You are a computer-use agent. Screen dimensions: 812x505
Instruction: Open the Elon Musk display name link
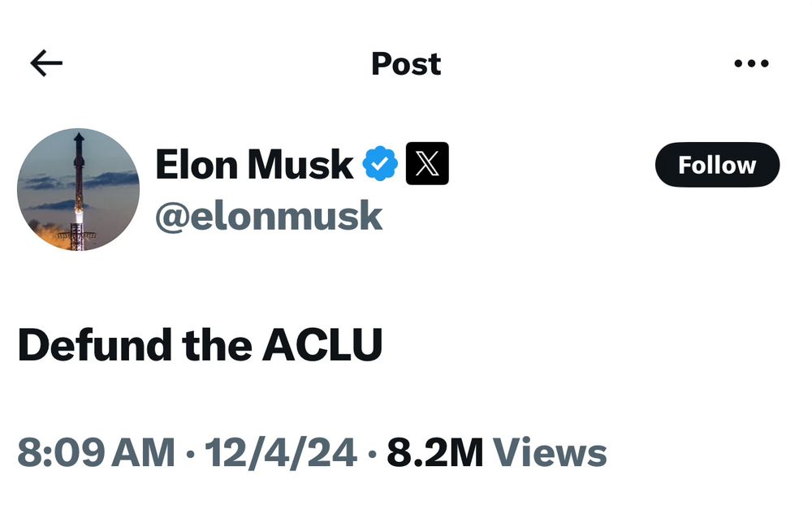click(254, 164)
